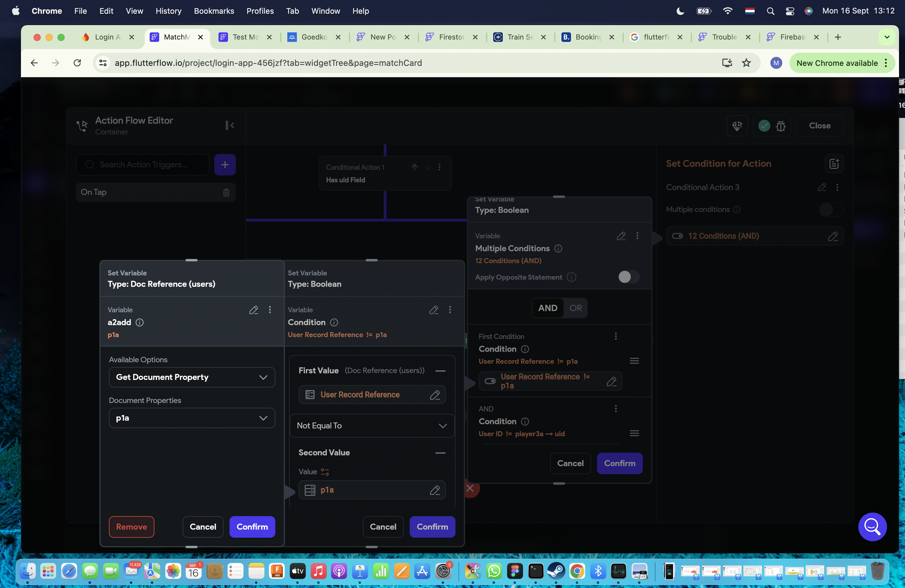Open the Bookmarks menu in menu bar
Screen dimensions: 905x588
[214, 11]
